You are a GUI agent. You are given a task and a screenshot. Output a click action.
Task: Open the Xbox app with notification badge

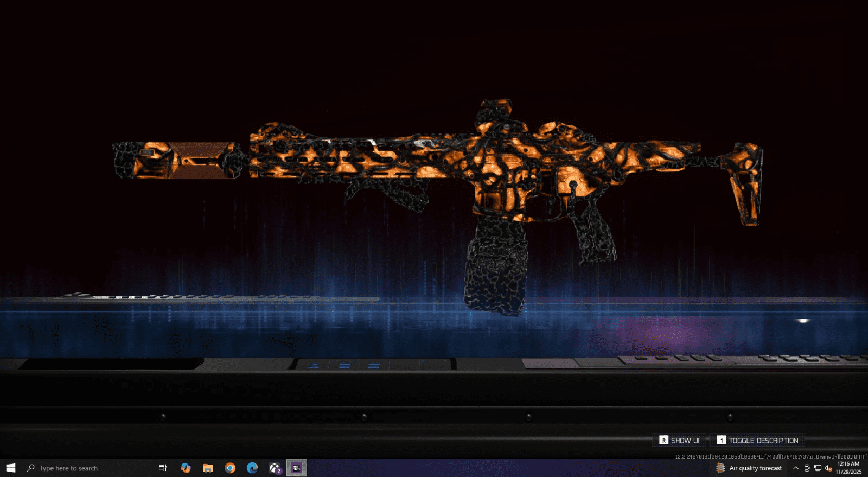(x=275, y=468)
